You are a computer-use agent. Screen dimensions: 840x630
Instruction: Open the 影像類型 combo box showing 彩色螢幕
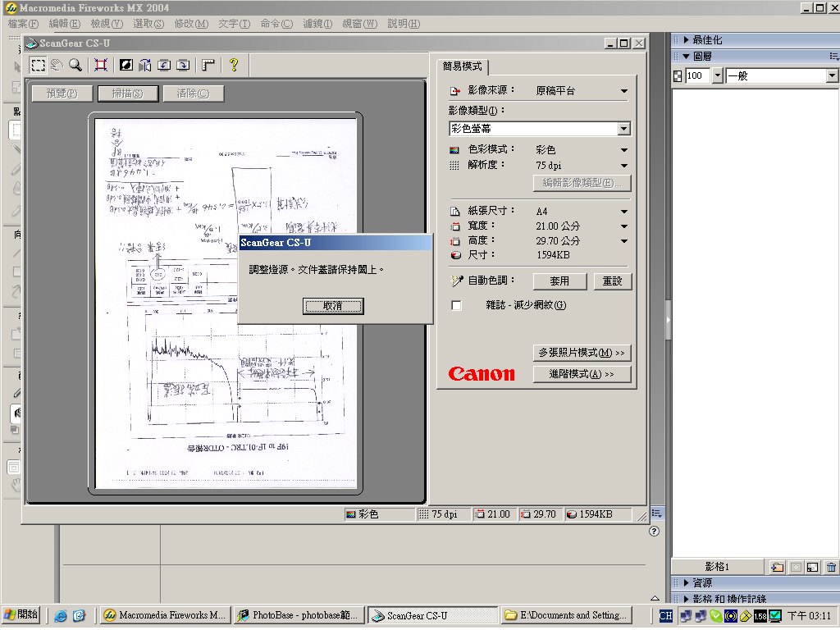point(540,129)
